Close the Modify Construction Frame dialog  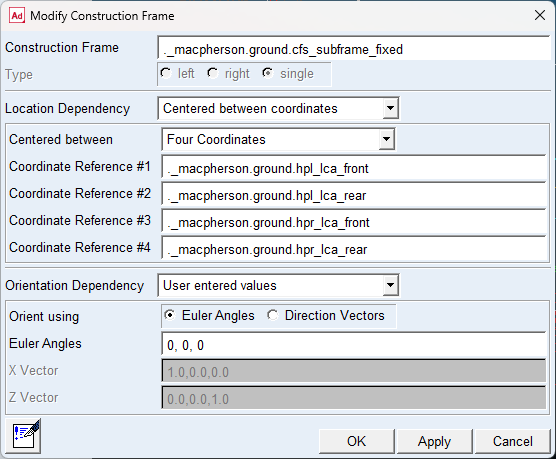click(x=539, y=15)
